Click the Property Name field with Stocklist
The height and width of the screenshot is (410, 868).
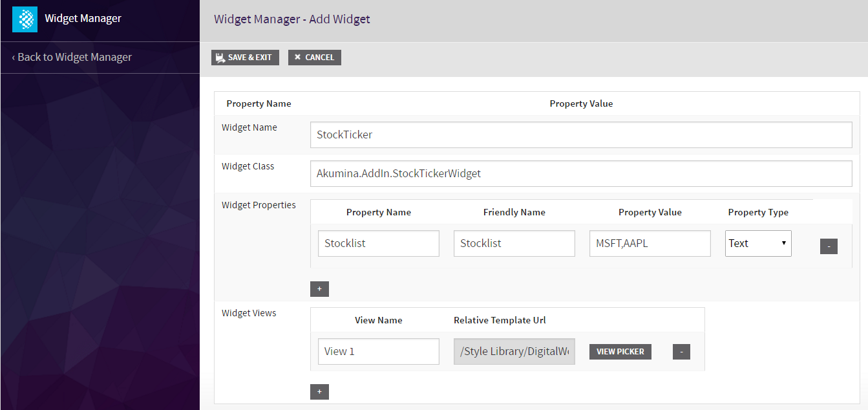378,244
